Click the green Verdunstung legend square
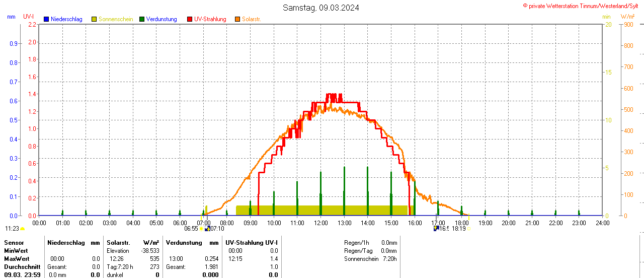The image size is (644, 278). coord(142,19)
